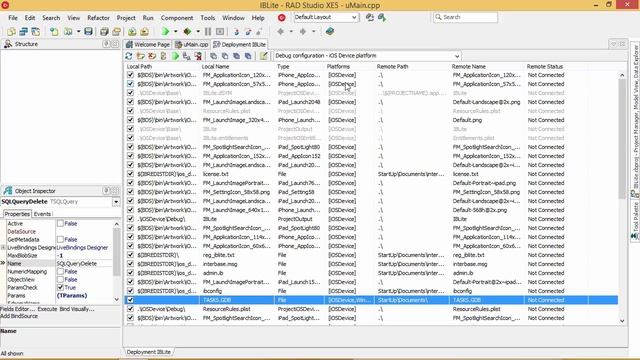
Task: Click the Pause toolbar icon
Action: coord(208,31)
